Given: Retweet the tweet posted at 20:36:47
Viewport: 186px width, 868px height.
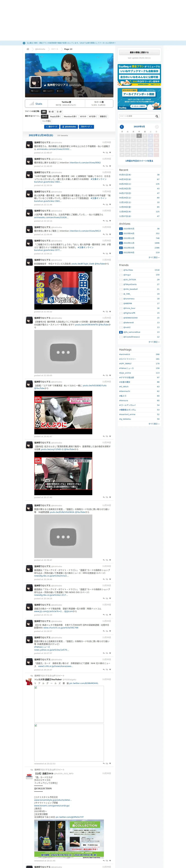Looking at the screenshot, I should (107, 560).
